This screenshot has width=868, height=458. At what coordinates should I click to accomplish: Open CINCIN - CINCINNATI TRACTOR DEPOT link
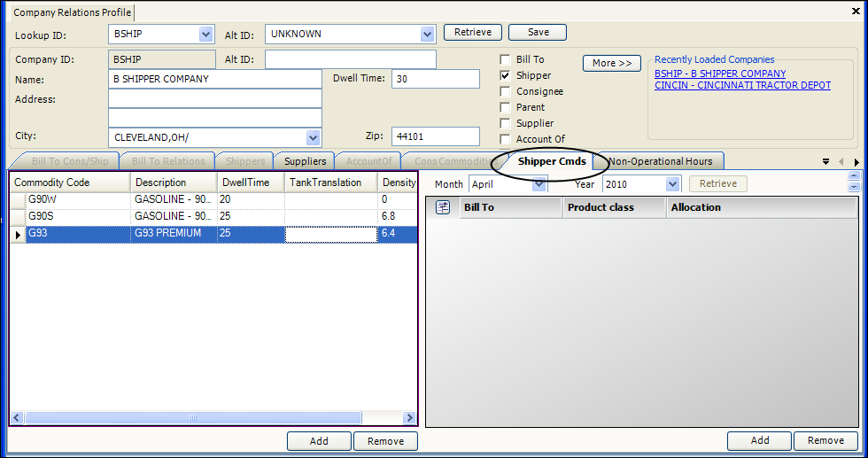[x=742, y=85]
